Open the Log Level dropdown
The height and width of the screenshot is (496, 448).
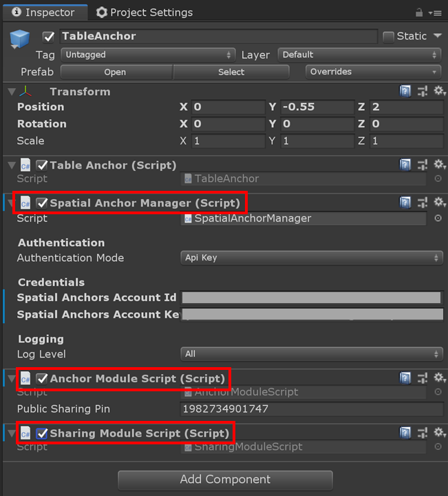click(x=312, y=354)
